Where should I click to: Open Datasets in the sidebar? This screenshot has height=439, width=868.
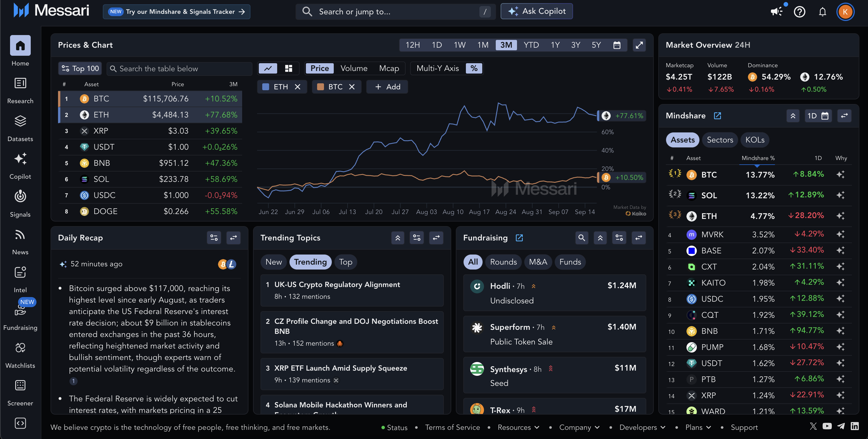click(20, 128)
